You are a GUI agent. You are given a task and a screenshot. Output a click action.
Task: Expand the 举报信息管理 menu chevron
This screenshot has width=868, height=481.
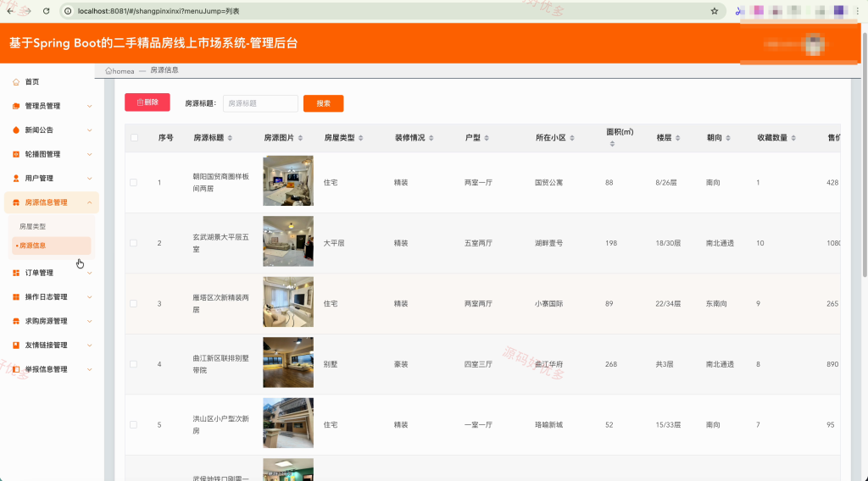click(89, 369)
